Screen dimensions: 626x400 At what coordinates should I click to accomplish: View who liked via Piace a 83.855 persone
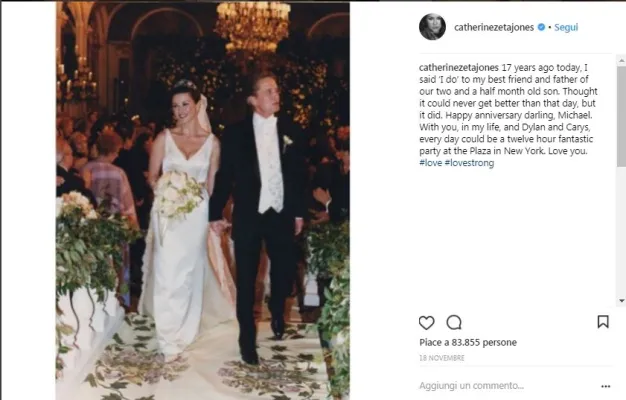pos(468,342)
